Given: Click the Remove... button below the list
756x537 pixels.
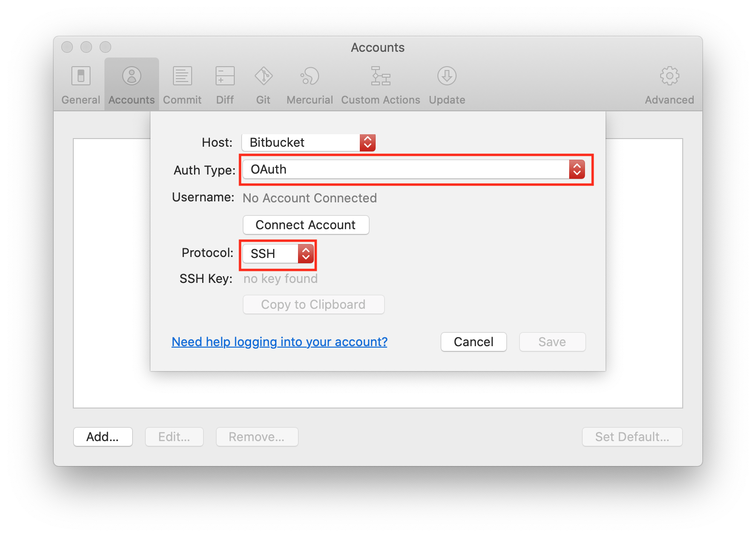Looking at the screenshot, I should 257,437.
